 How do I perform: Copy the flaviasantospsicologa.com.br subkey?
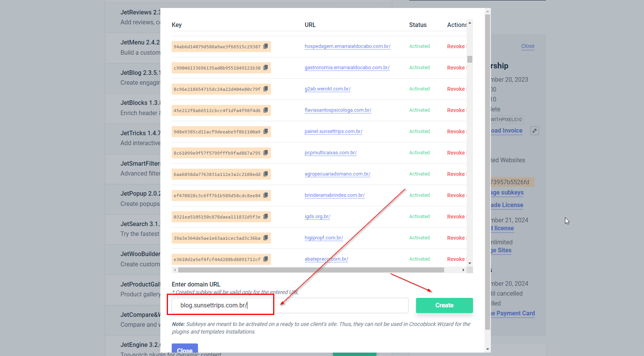(266, 110)
